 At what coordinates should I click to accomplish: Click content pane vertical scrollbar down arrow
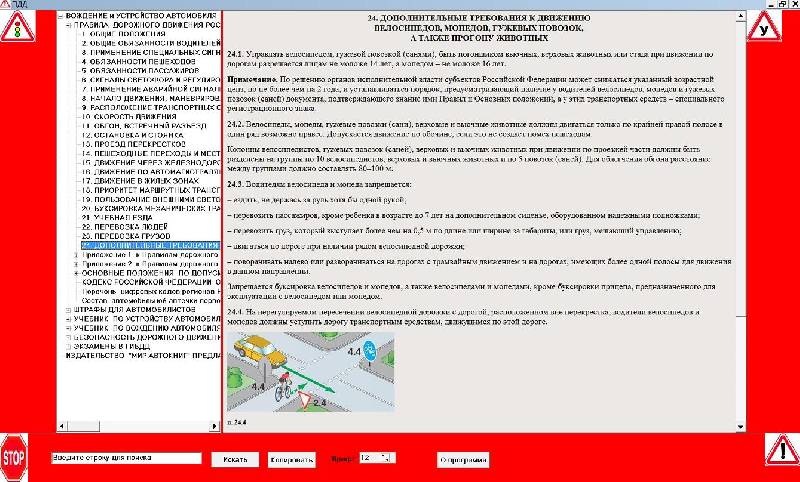tap(741, 427)
